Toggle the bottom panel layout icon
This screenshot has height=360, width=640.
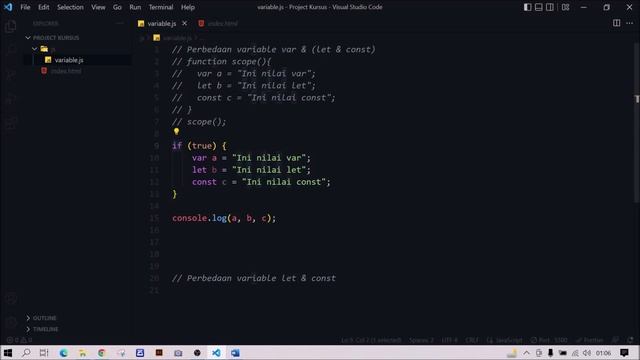(x=538, y=7)
